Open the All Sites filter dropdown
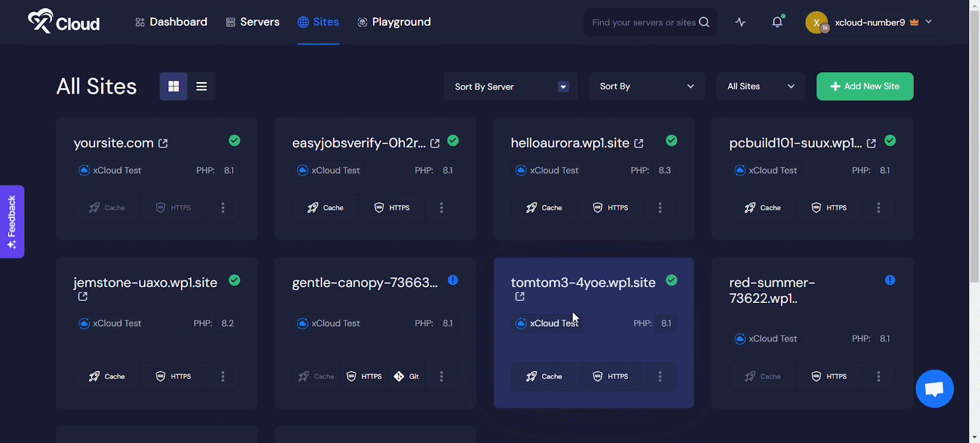Image resolution: width=980 pixels, height=443 pixels. point(760,86)
